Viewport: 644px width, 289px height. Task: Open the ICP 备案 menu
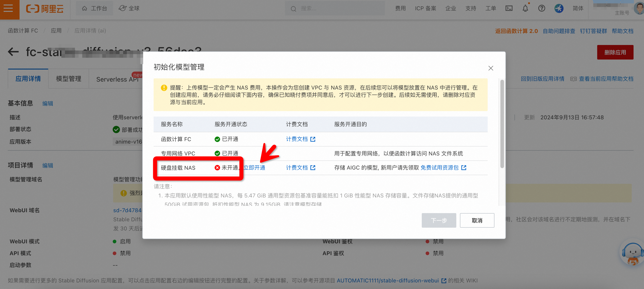(425, 8)
